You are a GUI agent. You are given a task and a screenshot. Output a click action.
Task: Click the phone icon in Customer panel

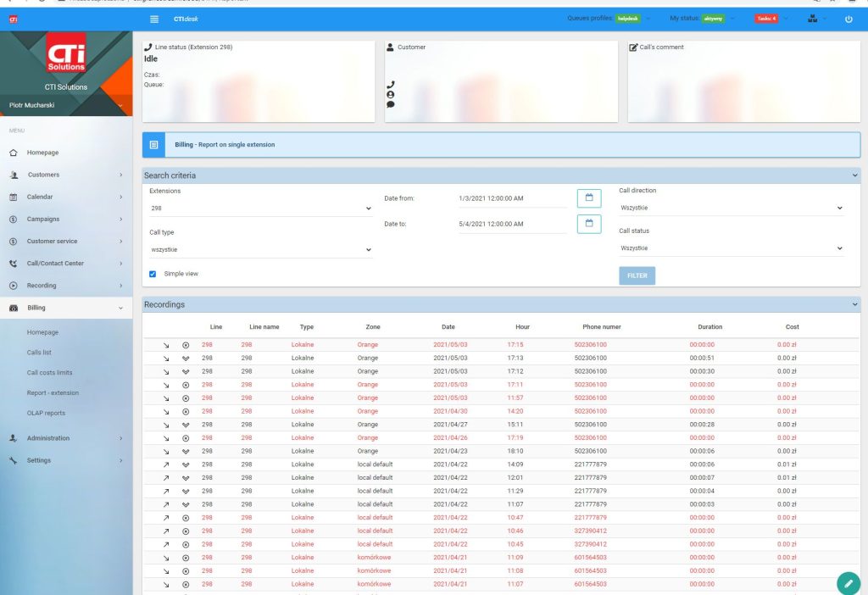coord(391,85)
